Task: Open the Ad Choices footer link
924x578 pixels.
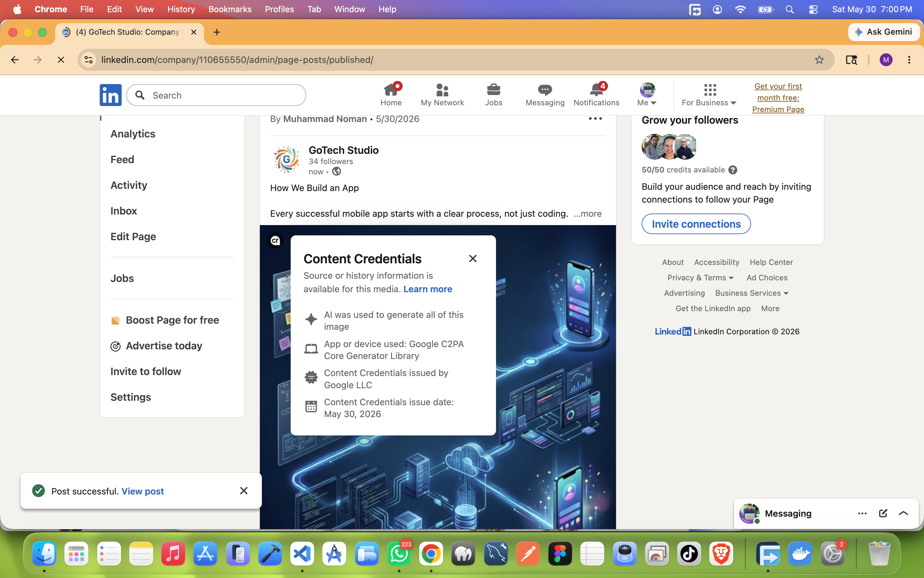Action: coord(767,277)
